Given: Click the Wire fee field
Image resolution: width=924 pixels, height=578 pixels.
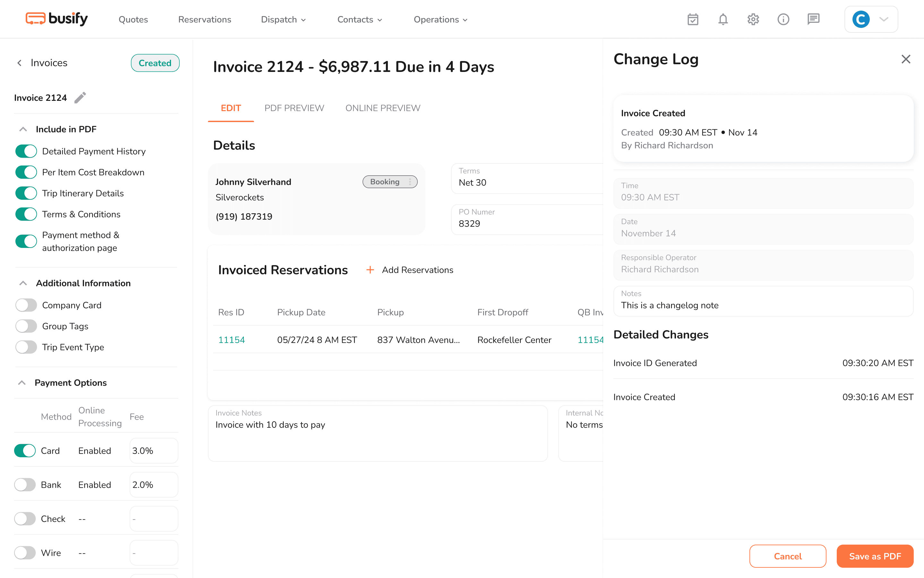Looking at the screenshot, I should pyautogui.click(x=154, y=553).
